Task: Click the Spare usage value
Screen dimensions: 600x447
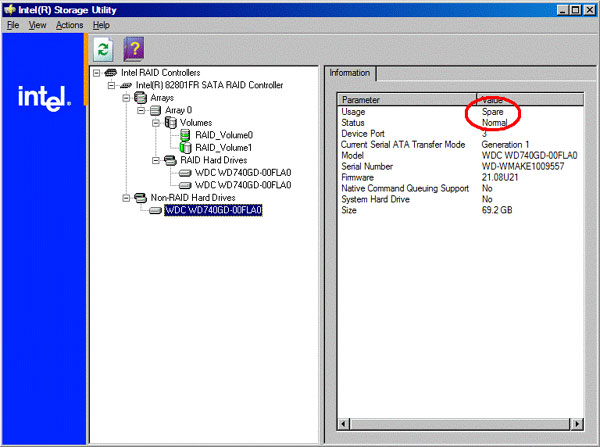Action: pyautogui.click(x=492, y=112)
